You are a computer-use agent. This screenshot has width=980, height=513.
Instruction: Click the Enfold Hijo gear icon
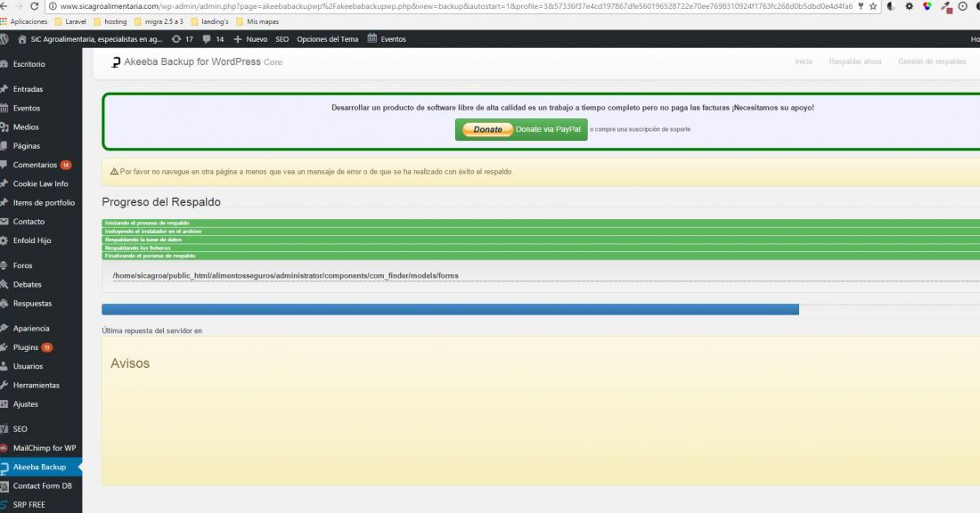coord(4,240)
